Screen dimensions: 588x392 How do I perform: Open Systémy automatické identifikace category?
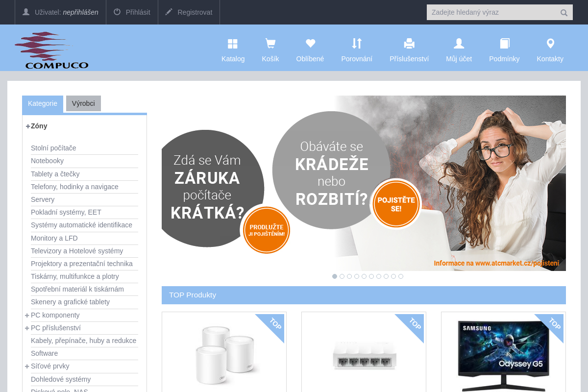coord(81,225)
